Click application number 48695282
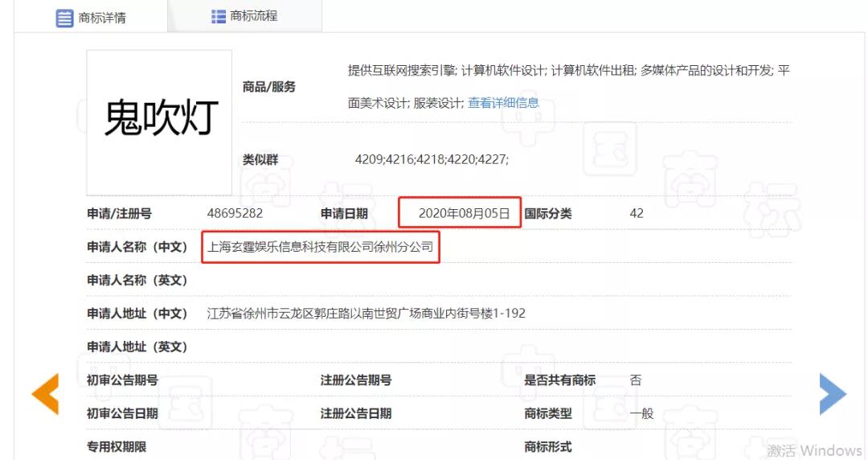This screenshot has width=868, height=460. pos(235,214)
